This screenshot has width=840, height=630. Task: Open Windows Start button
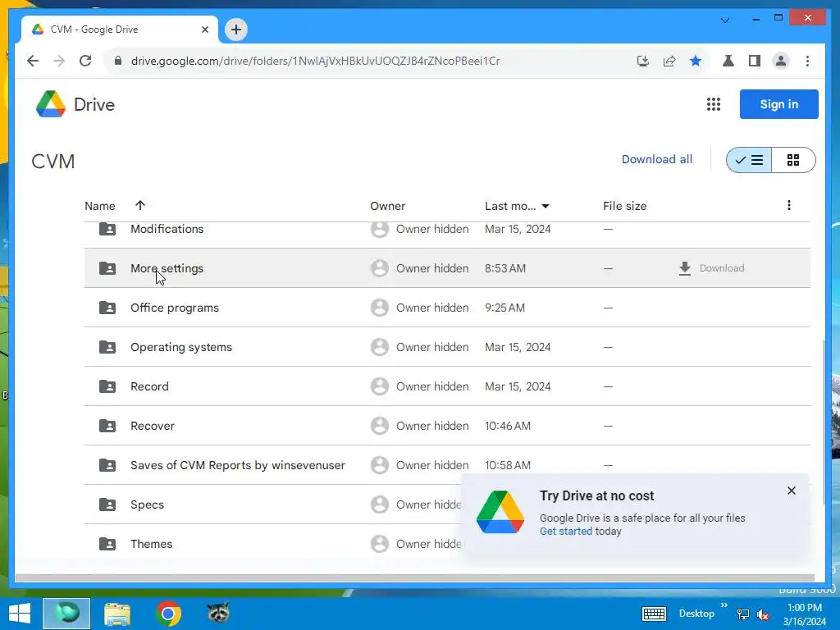coord(20,614)
